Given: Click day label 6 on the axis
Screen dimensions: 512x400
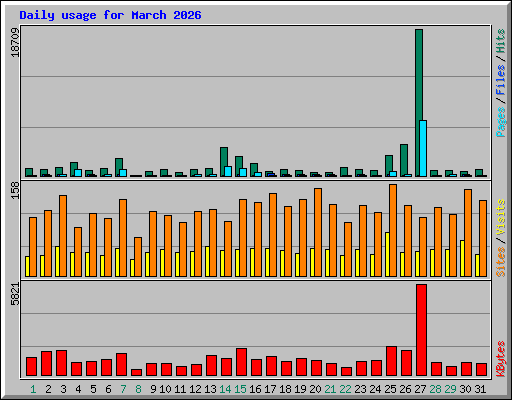Looking at the screenshot, I should (108, 389).
